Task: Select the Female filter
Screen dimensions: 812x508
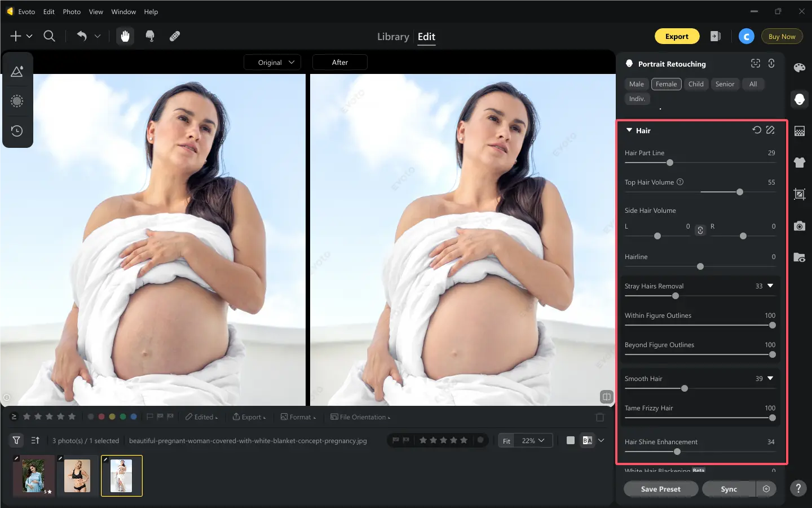Action: [667, 84]
